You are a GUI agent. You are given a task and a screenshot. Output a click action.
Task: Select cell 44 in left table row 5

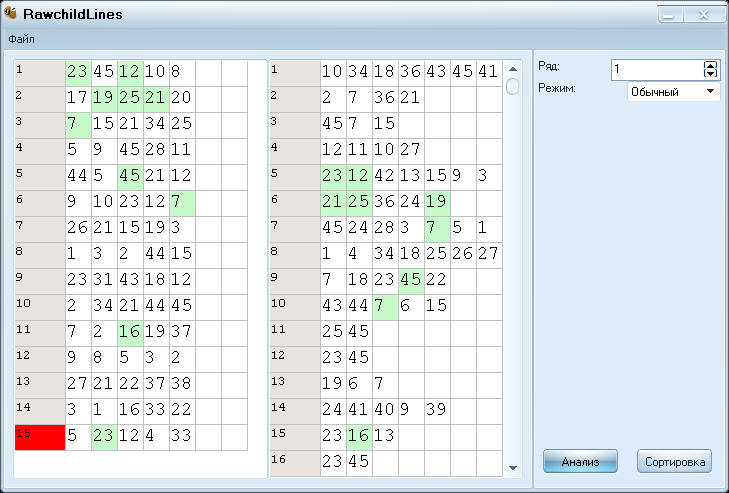78,177
